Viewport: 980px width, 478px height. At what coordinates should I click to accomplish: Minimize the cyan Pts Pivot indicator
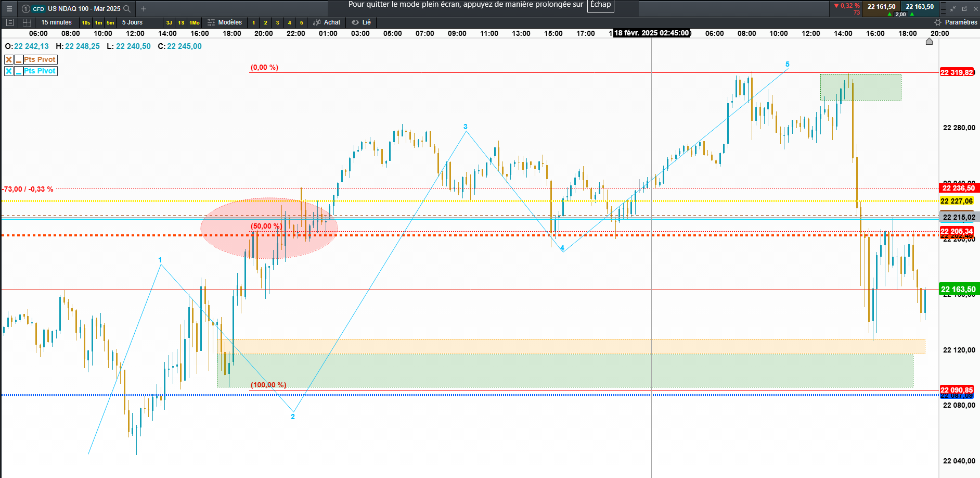[19, 71]
